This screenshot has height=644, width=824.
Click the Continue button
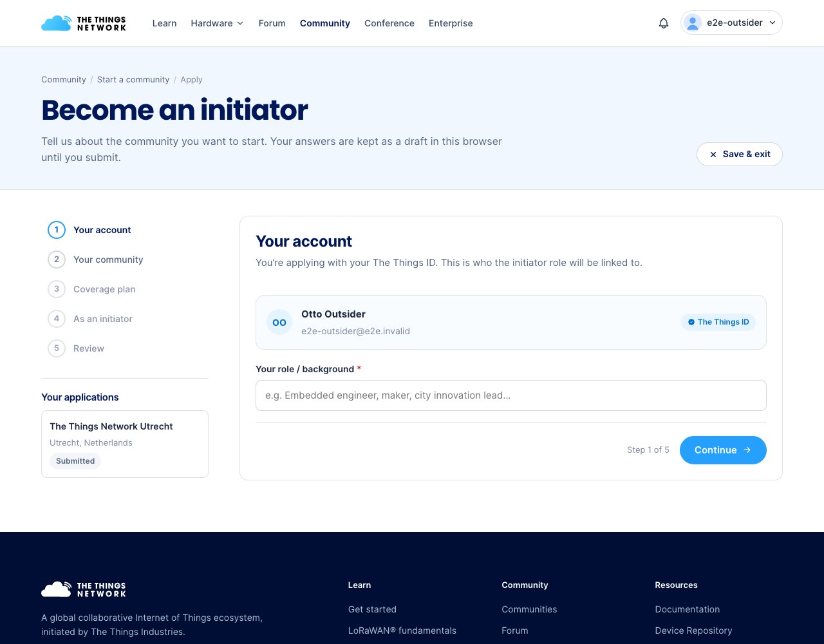tap(723, 450)
